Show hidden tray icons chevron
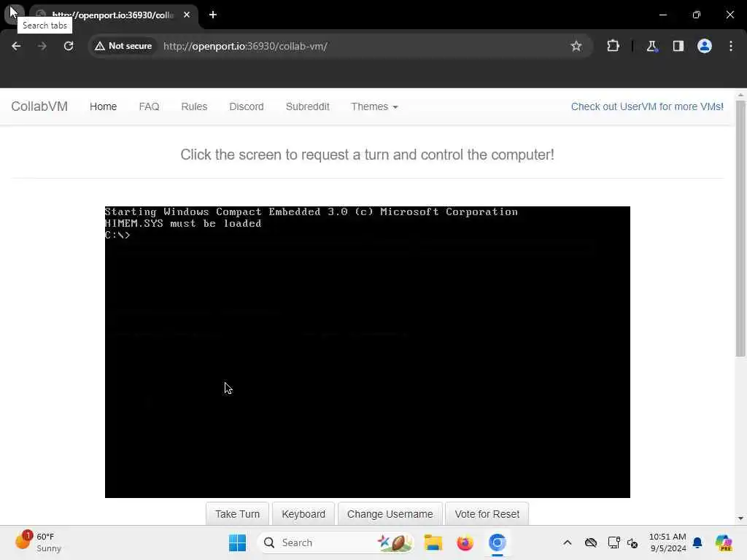Screen dimensions: 747x560 [567, 542]
